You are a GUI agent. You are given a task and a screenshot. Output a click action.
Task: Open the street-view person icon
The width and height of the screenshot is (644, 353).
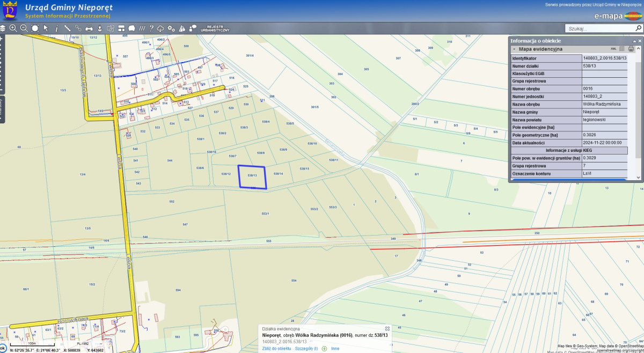(100, 28)
